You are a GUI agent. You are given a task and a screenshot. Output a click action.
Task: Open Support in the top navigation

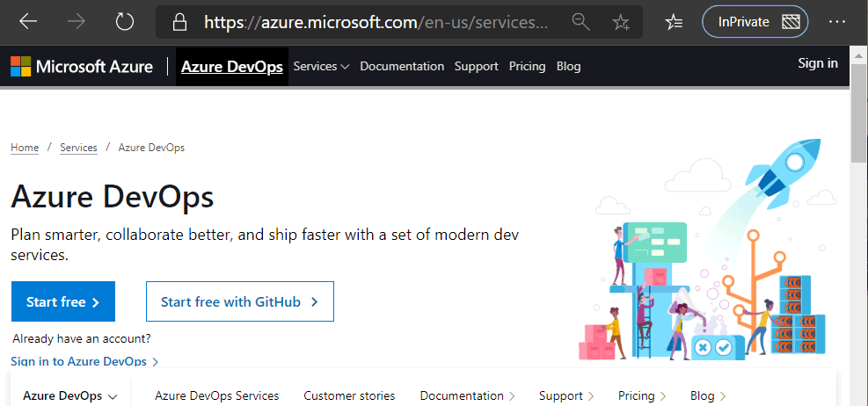[x=476, y=67]
